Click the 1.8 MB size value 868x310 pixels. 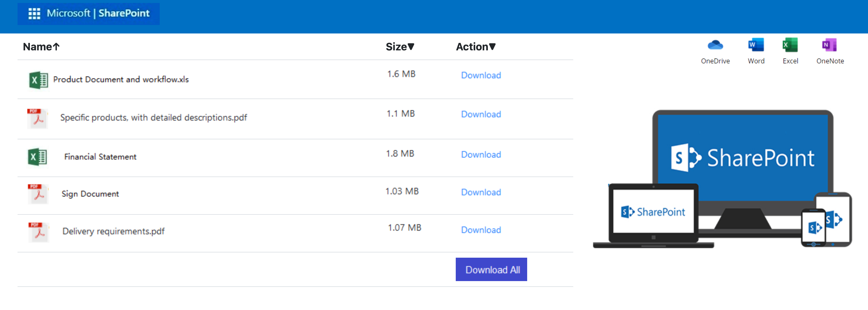pyautogui.click(x=400, y=153)
